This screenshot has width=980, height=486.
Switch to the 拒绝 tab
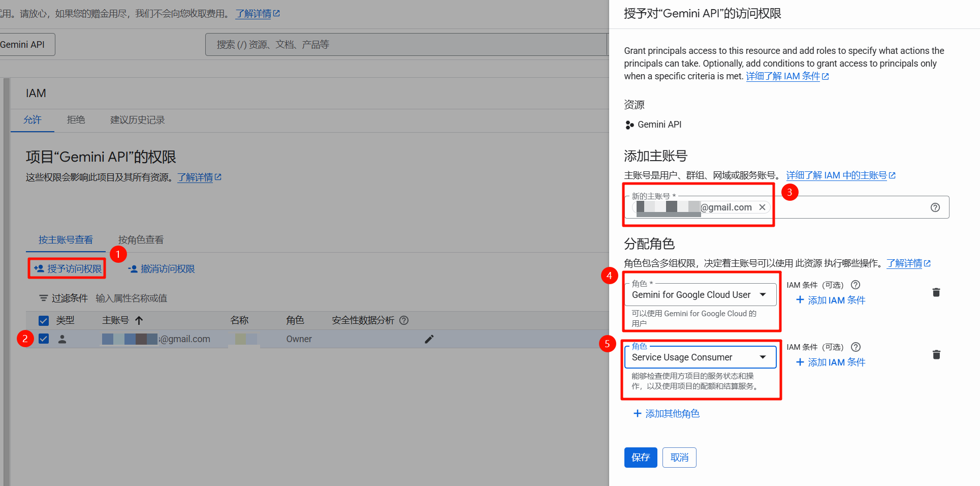(x=76, y=120)
